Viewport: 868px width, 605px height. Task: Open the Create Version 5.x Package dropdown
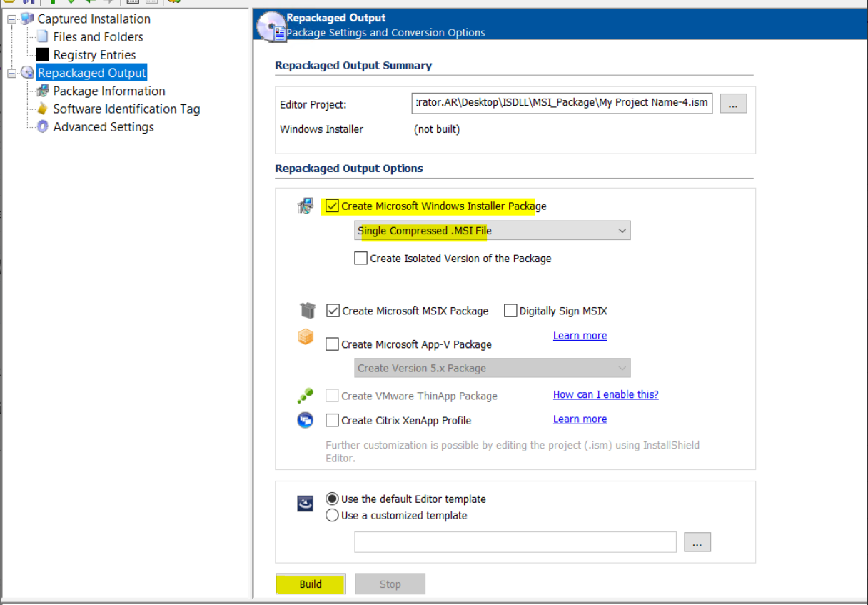point(493,369)
